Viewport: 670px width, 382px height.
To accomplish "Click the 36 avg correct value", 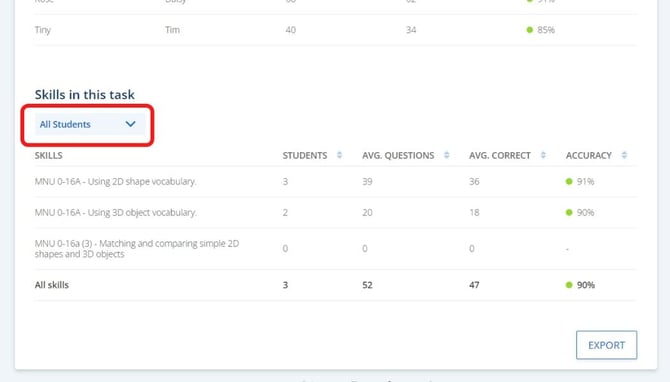I will pyautogui.click(x=474, y=182).
